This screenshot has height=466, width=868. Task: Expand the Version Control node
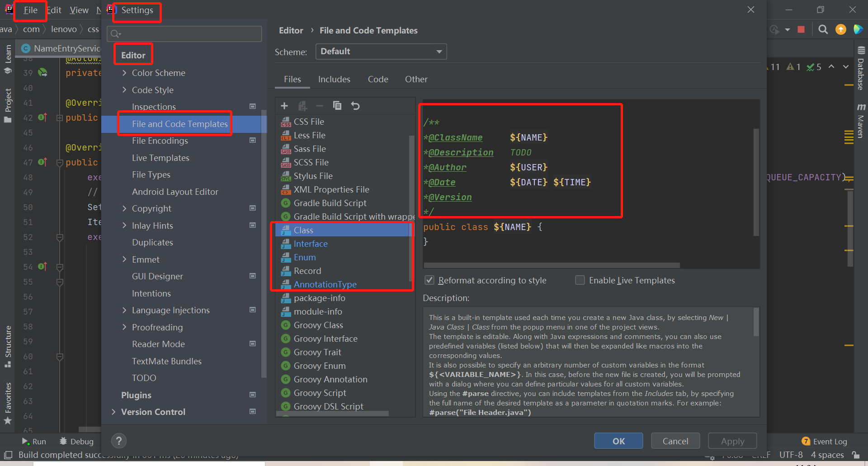(113, 412)
